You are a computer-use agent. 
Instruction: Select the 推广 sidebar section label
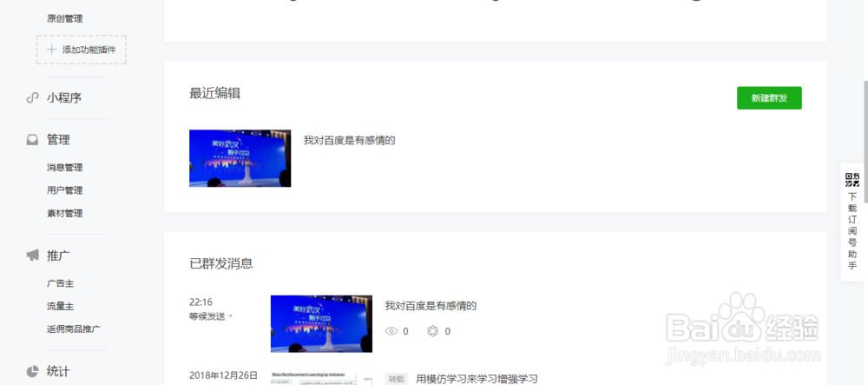58,256
